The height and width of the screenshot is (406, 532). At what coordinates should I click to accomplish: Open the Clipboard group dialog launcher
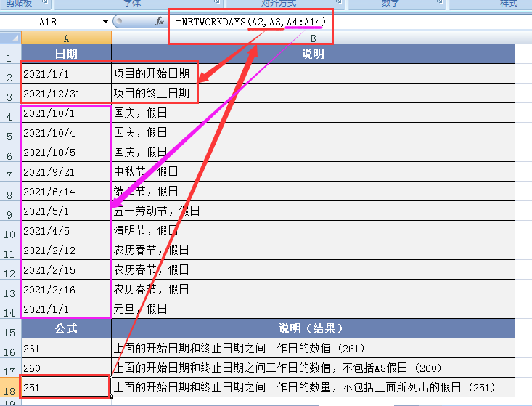coord(45,2)
